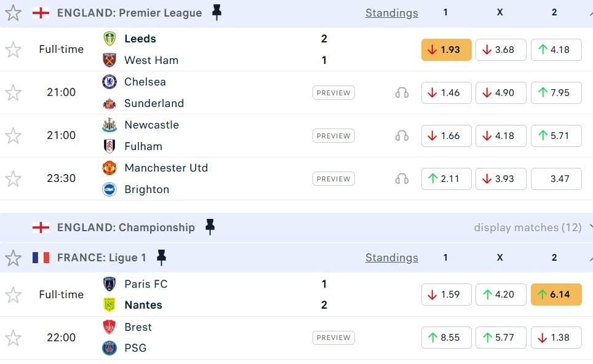Click the PSG club logo
593x364 pixels.
coord(109,348)
